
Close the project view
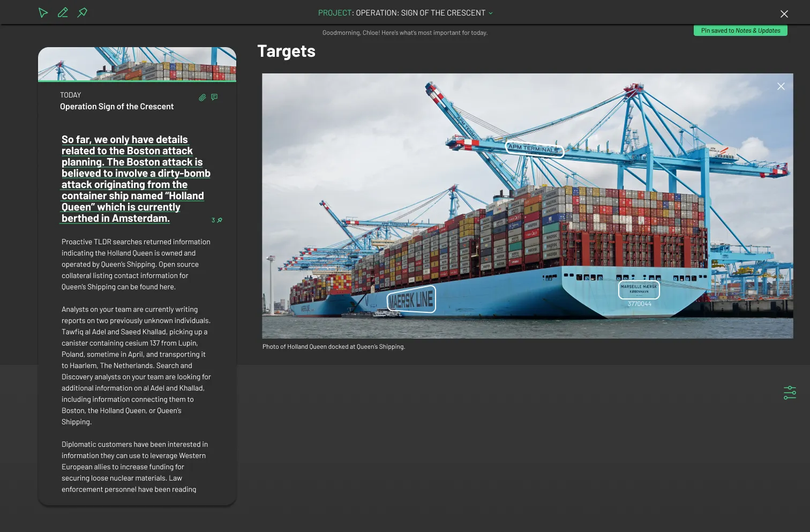[784, 14]
